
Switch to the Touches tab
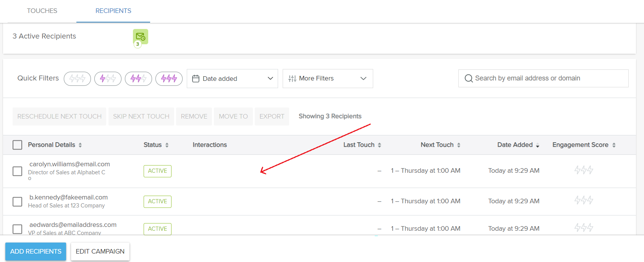pos(42,11)
